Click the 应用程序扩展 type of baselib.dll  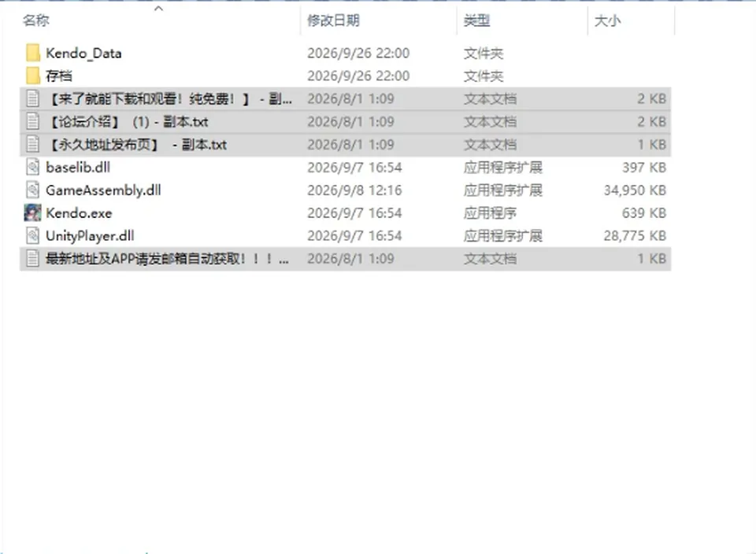click(x=503, y=167)
